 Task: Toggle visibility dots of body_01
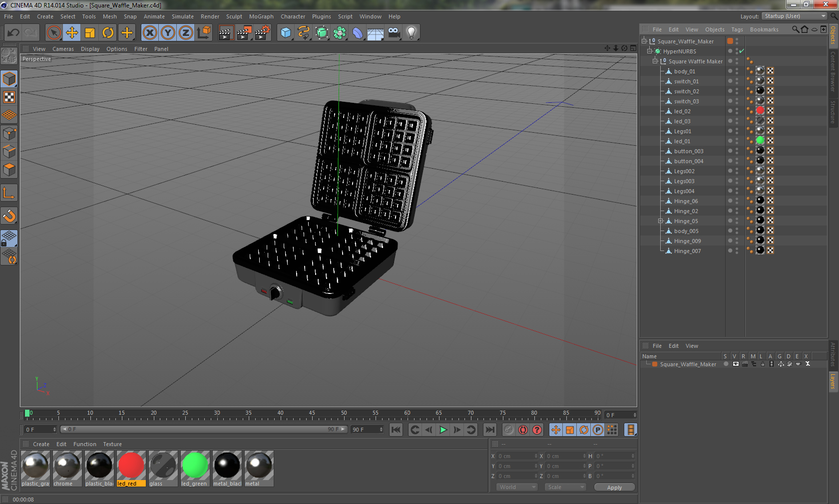click(737, 71)
